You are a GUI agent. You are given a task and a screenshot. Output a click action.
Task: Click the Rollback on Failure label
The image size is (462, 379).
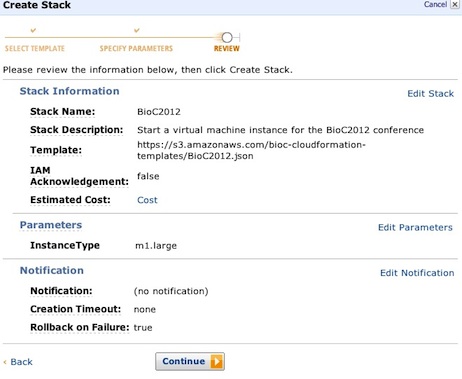click(80, 328)
